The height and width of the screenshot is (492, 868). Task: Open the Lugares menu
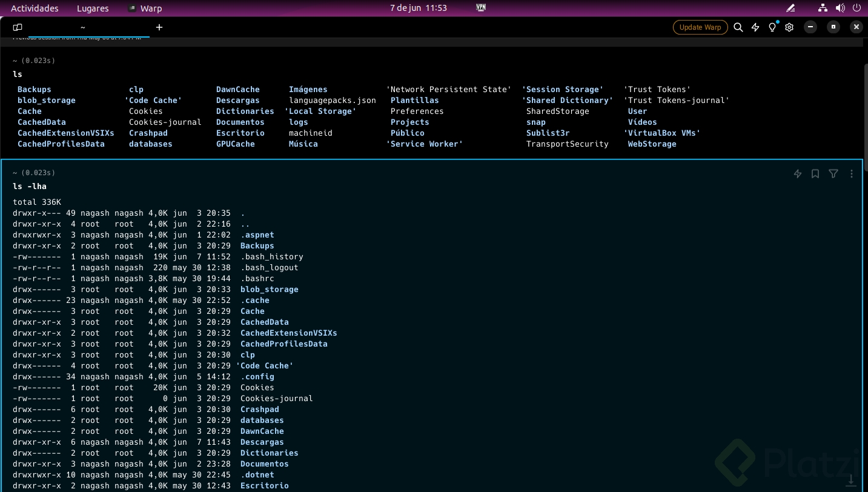pos(93,8)
